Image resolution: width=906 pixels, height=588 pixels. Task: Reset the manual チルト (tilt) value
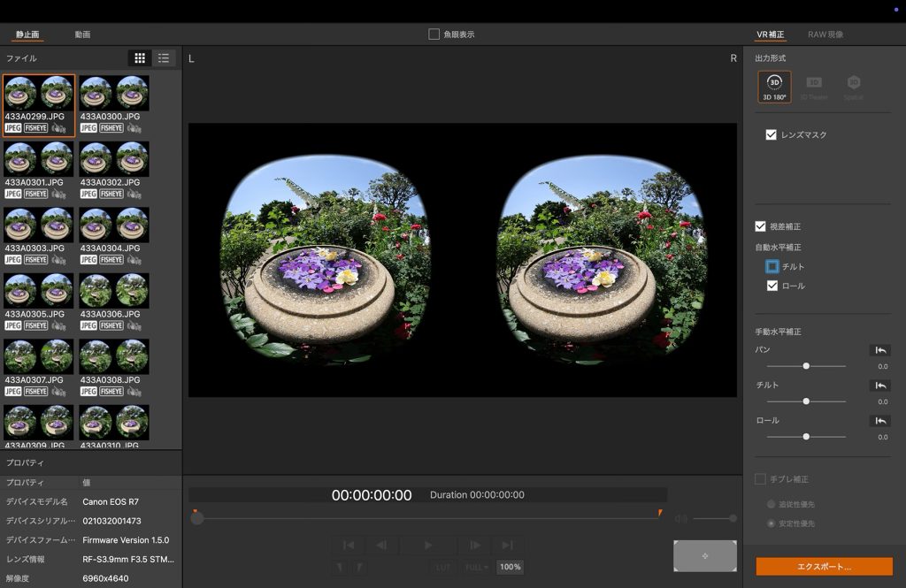click(879, 386)
